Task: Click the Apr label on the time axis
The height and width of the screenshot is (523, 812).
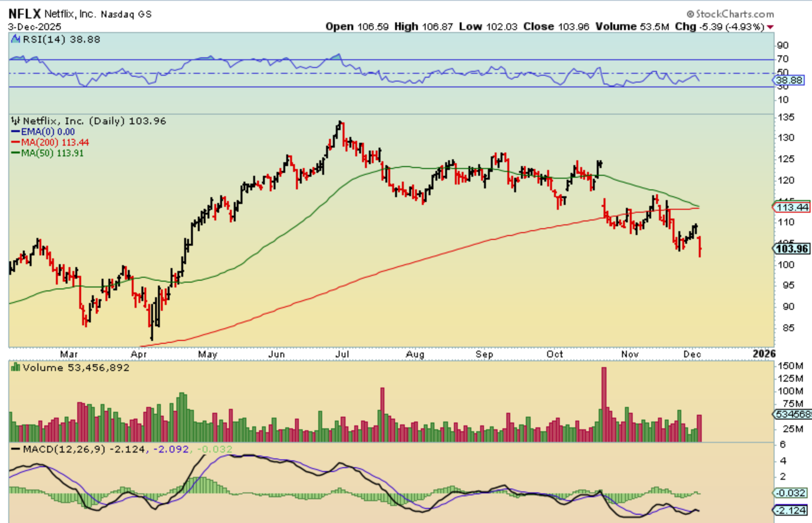Action: click(x=139, y=354)
